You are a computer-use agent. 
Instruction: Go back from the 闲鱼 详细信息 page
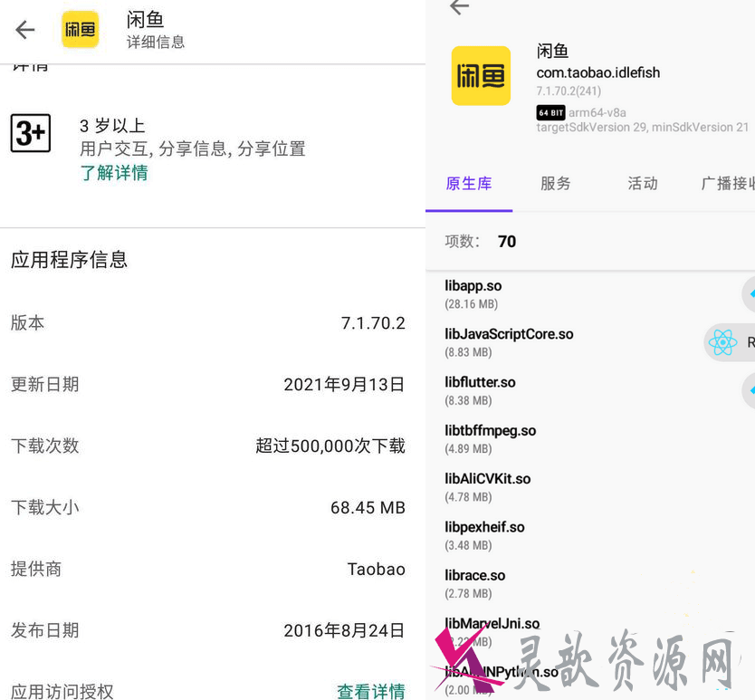coord(25,30)
